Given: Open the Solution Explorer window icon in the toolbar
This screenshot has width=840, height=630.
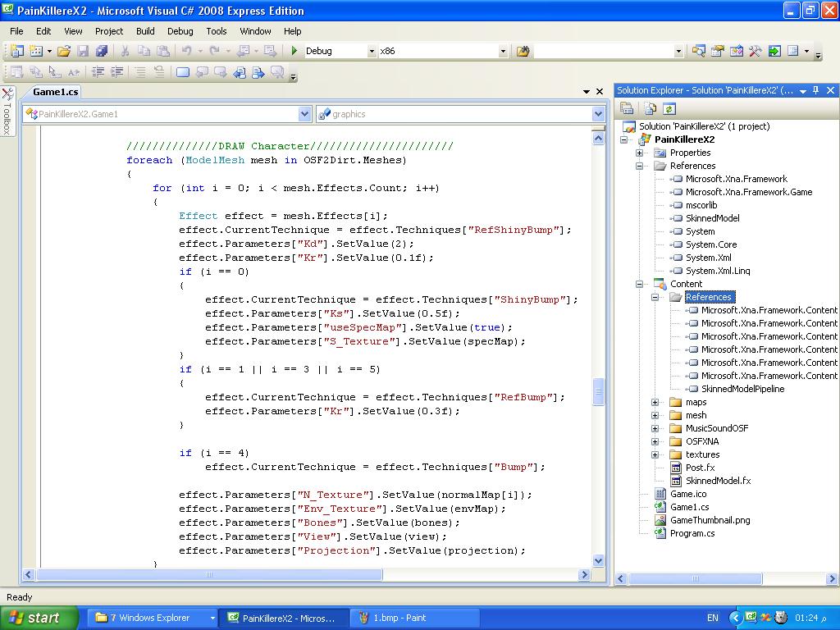Looking at the screenshot, I should click(698, 51).
